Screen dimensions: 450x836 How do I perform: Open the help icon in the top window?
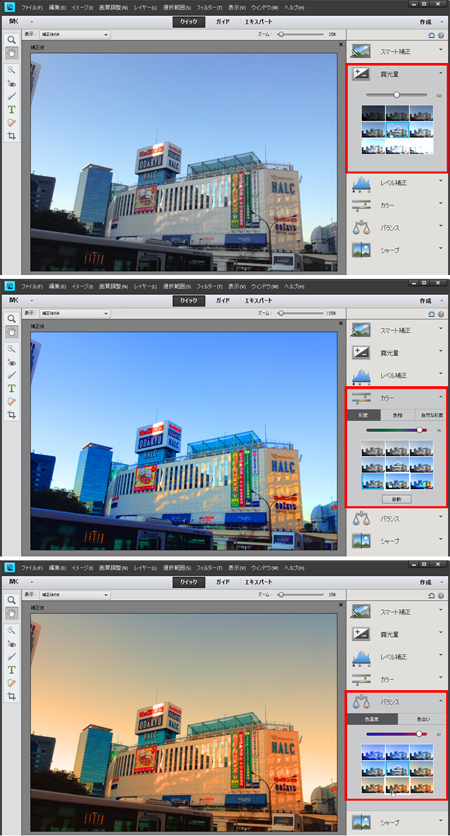[441, 35]
